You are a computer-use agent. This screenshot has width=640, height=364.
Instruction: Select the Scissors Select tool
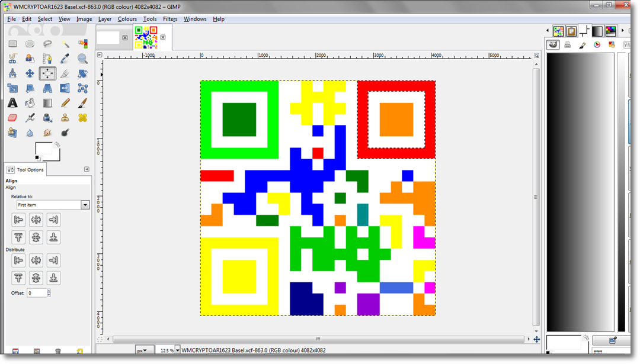[12, 59]
